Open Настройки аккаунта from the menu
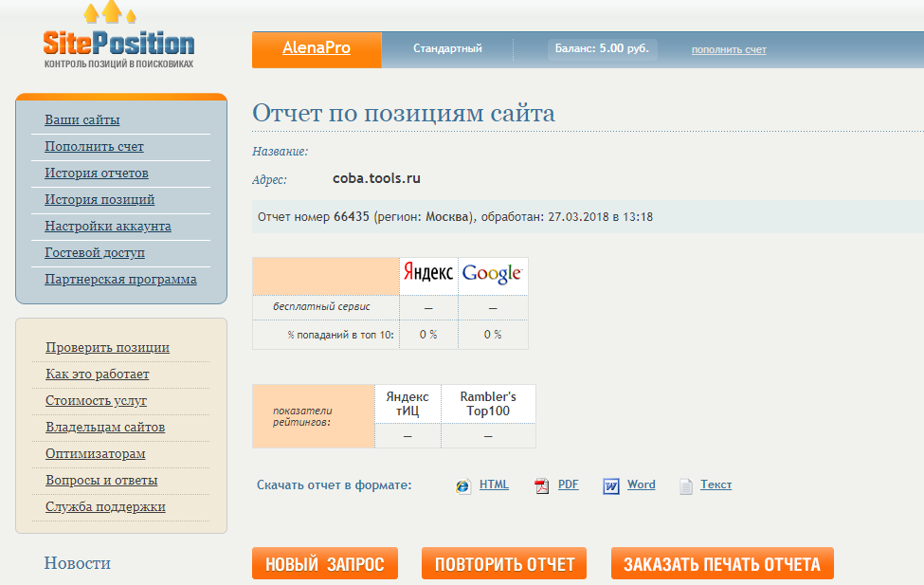The height and width of the screenshot is (585, 924). 109,226
